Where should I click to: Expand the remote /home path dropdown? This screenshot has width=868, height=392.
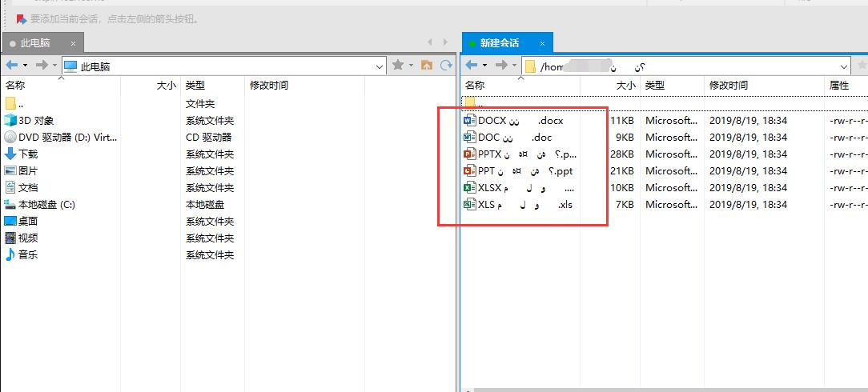pos(844,67)
